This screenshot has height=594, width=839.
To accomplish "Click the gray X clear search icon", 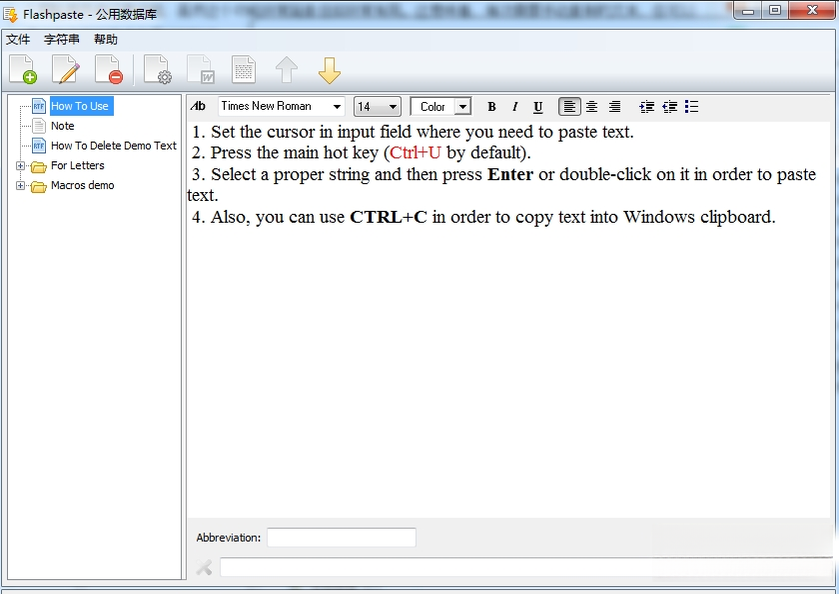I will [x=204, y=567].
